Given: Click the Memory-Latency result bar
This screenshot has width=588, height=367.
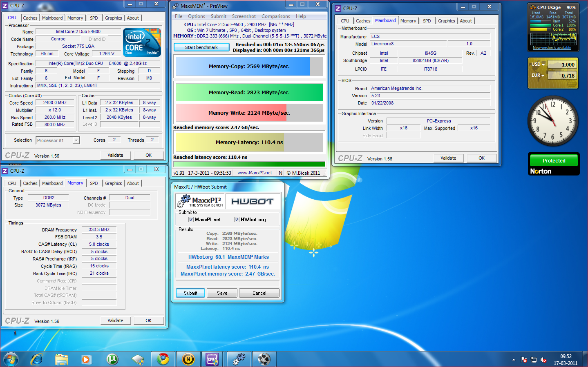Looking at the screenshot, I should pyautogui.click(x=249, y=142).
